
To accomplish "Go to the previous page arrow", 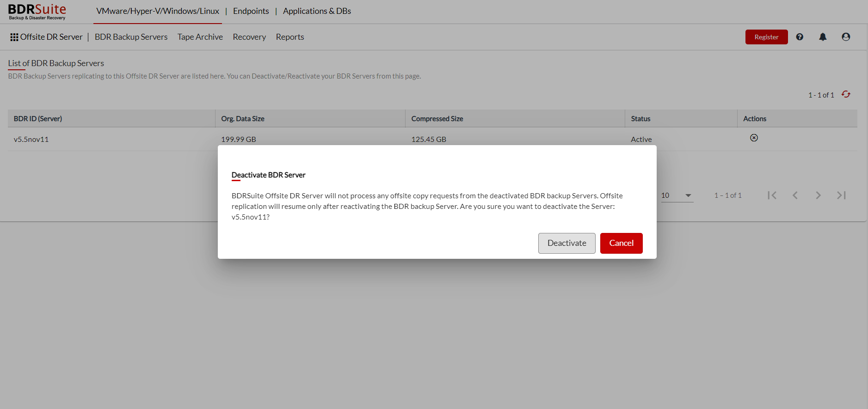I will (795, 195).
